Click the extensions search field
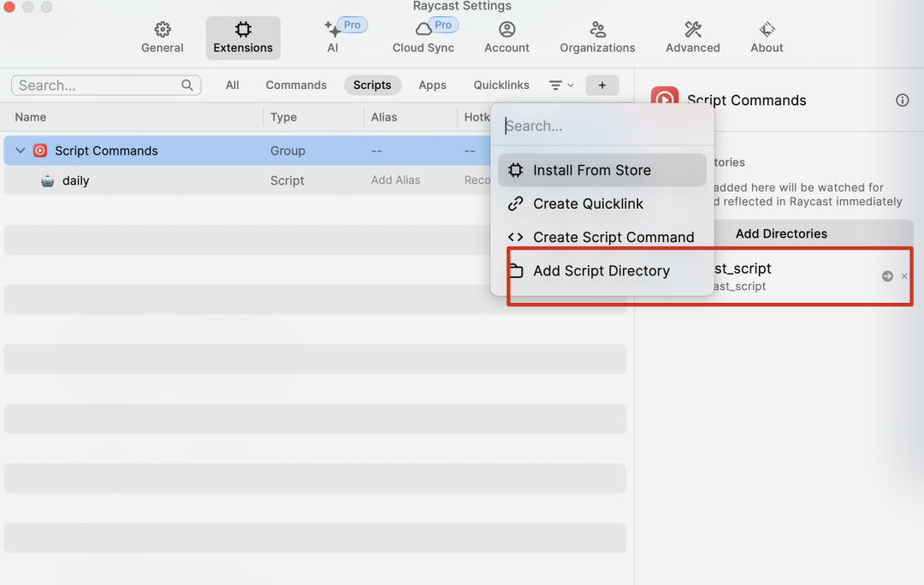This screenshot has height=585, width=924. pos(106,86)
